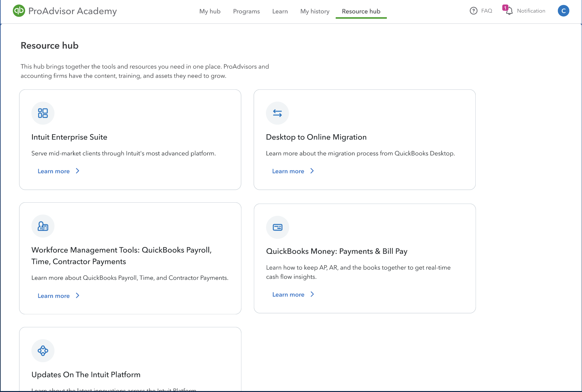
Task: Click the notification count badge
Action: (506, 8)
